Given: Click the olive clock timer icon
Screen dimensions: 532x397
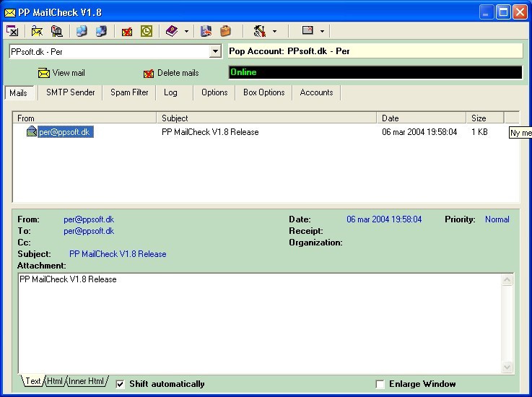Looking at the screenshot, I should (147, 31).
